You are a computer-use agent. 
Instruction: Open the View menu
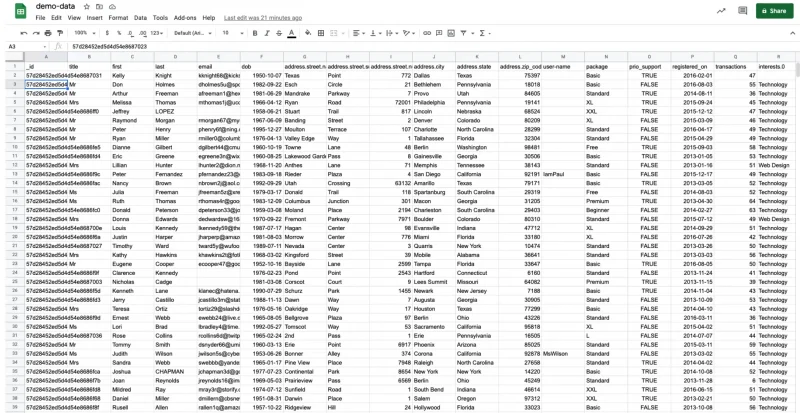(x=74, y=18)
